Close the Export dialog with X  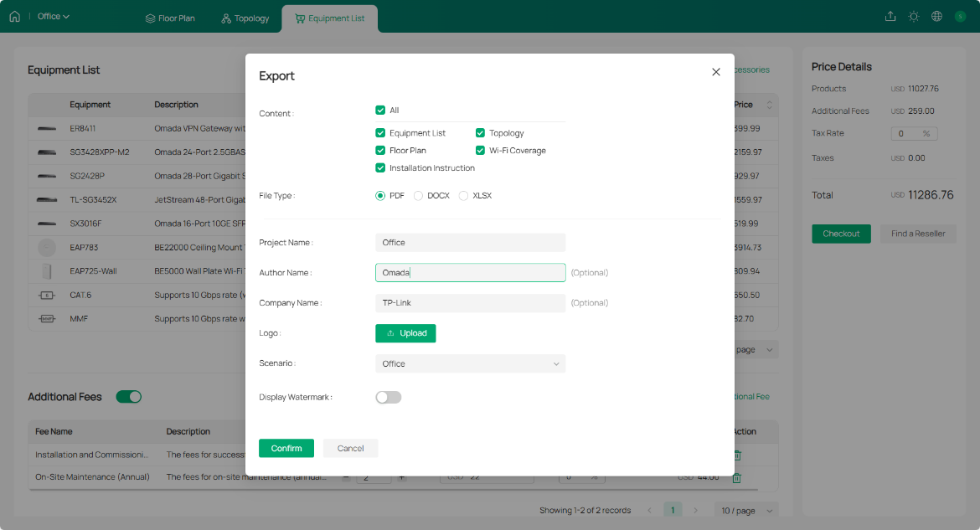pos(715,72)
